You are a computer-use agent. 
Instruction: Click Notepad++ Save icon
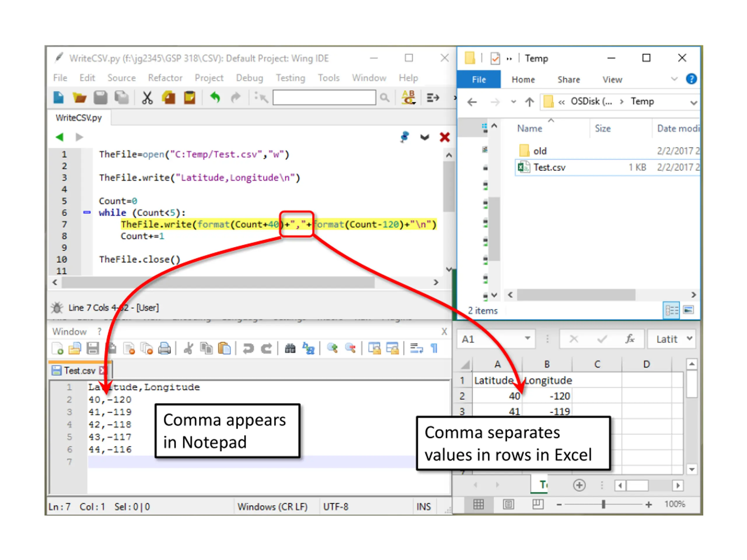point(92,348)
